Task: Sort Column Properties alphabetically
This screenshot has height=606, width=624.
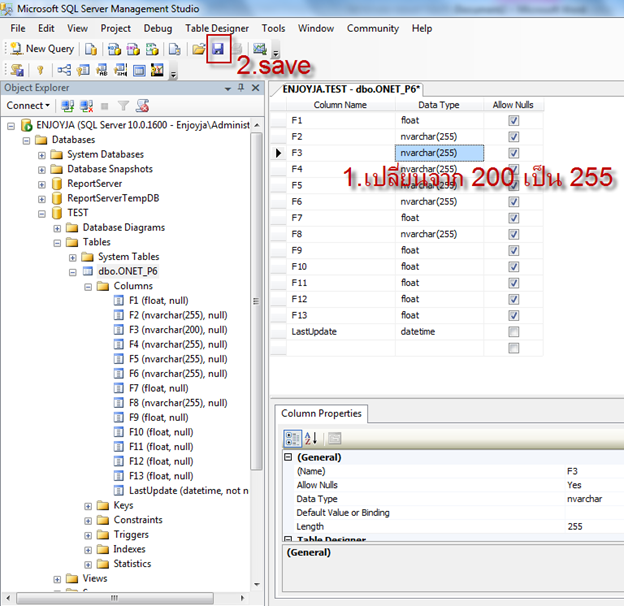Action: point(311,438)
